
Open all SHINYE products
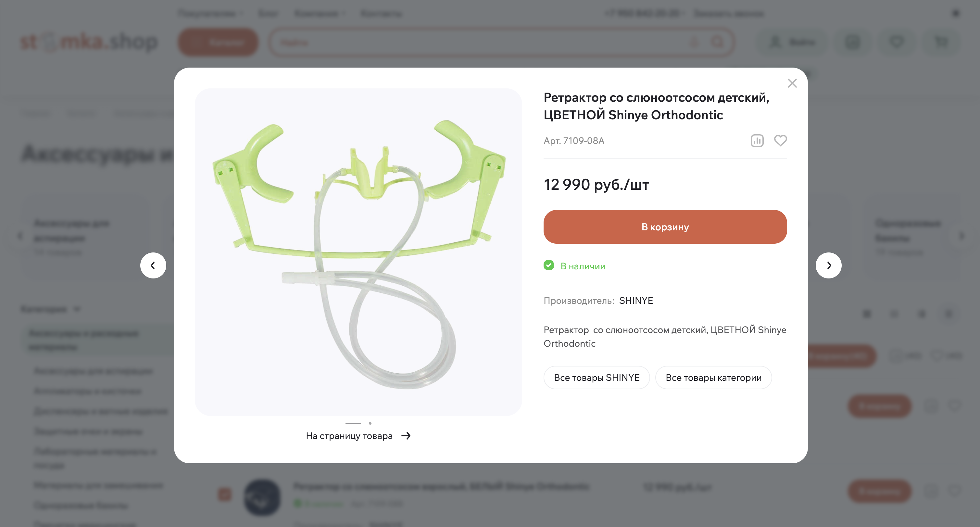pos(596,377)
